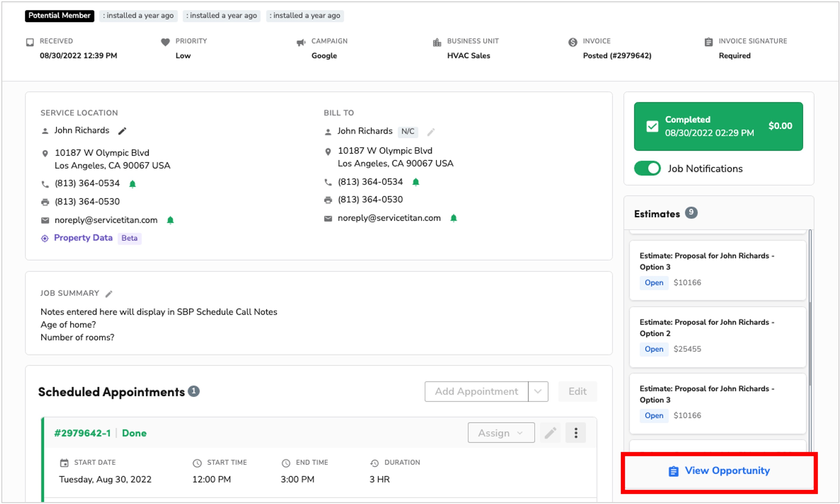Expand the Add Appointment dropdown arrow
This screenshot has height=504, width=840.
click(x=538, y=391)
